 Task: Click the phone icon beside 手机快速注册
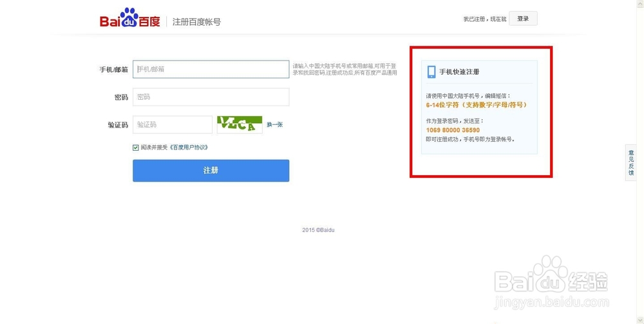tap(431, 72)
